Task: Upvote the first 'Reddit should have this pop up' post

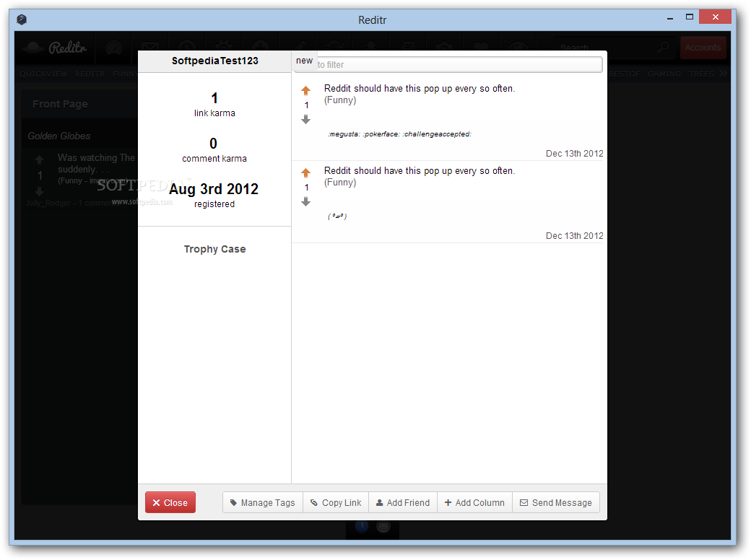Action: click(x=305, y=90)
